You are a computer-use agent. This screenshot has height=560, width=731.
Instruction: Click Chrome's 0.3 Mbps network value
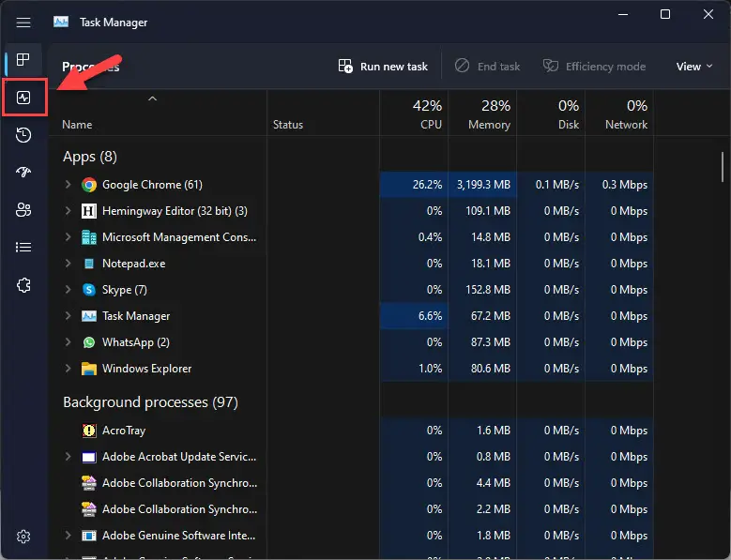(x=625, y=185)
